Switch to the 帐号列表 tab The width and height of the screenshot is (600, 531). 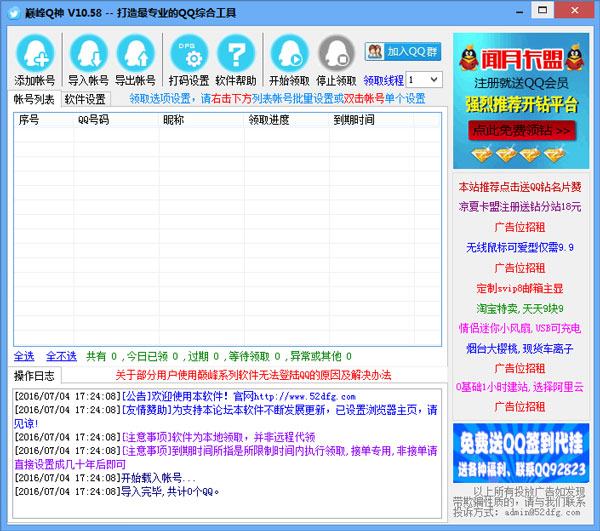[35, 99]
